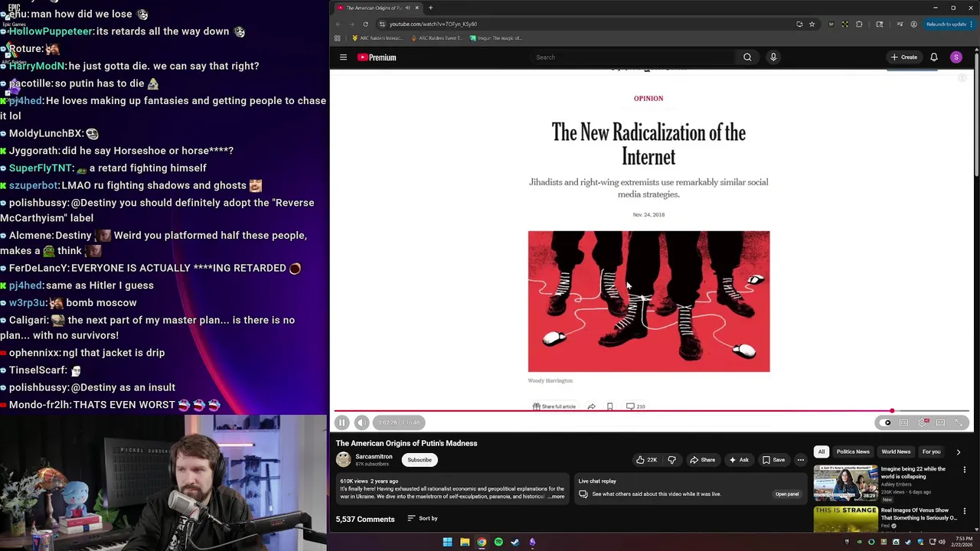Dislike the video with thumbs down

(672, 460)
